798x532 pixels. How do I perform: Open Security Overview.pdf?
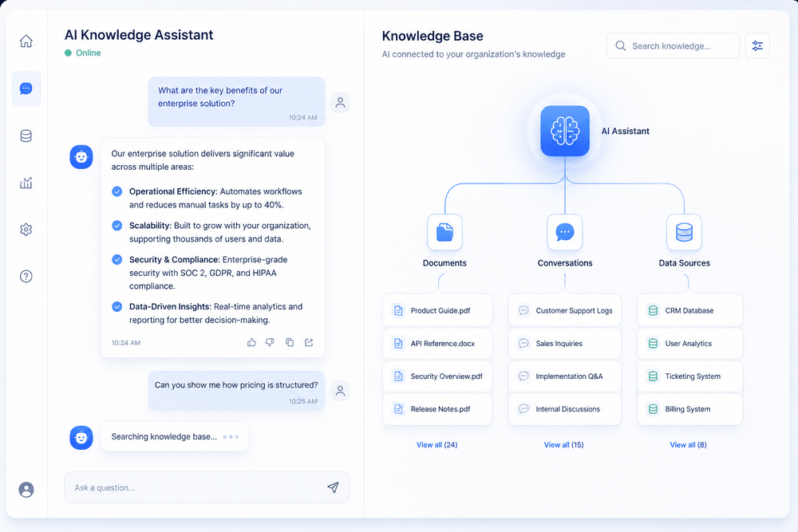pos(437,376)
